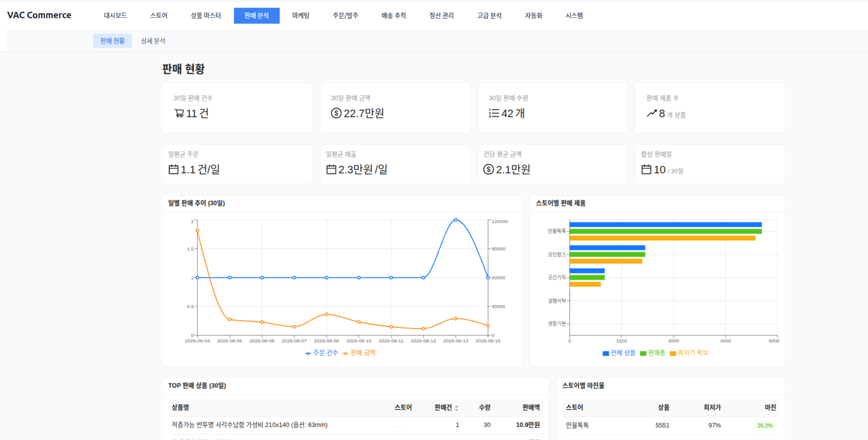Click the VAC Commerce logo
The height and width of the screenshot is (440, 868).
tap(39, 15)
